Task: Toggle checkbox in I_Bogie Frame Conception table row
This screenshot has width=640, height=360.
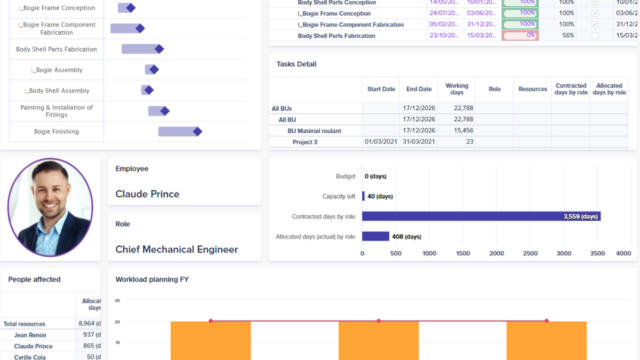Action: point(595,13)
